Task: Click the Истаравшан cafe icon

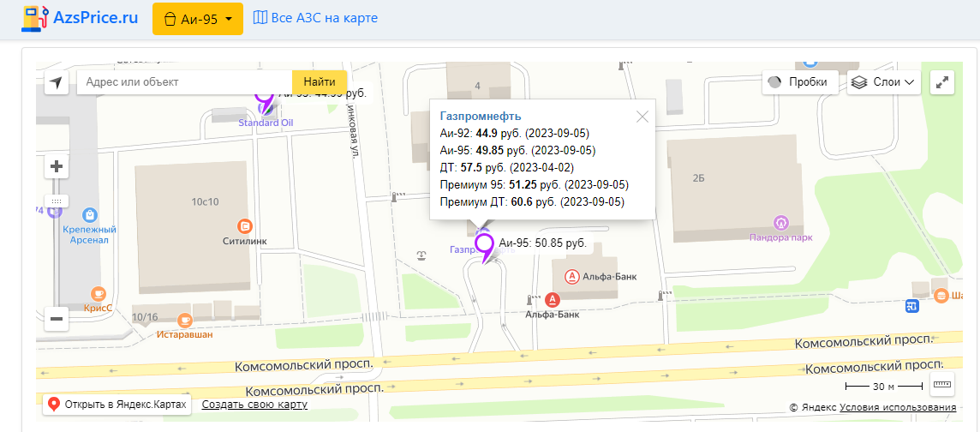Action: [x=185, y=321]
